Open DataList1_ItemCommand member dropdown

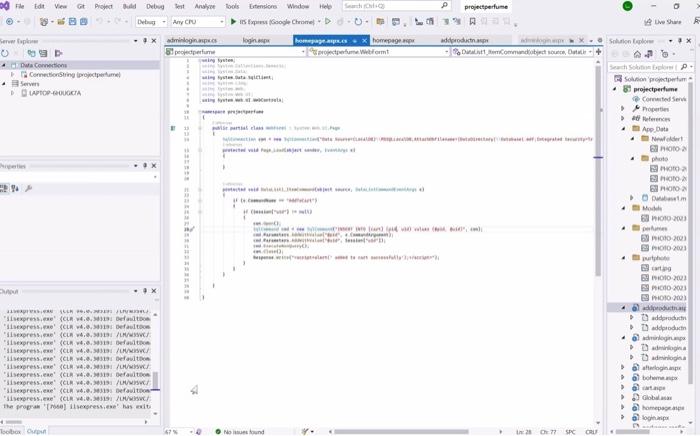522,52
